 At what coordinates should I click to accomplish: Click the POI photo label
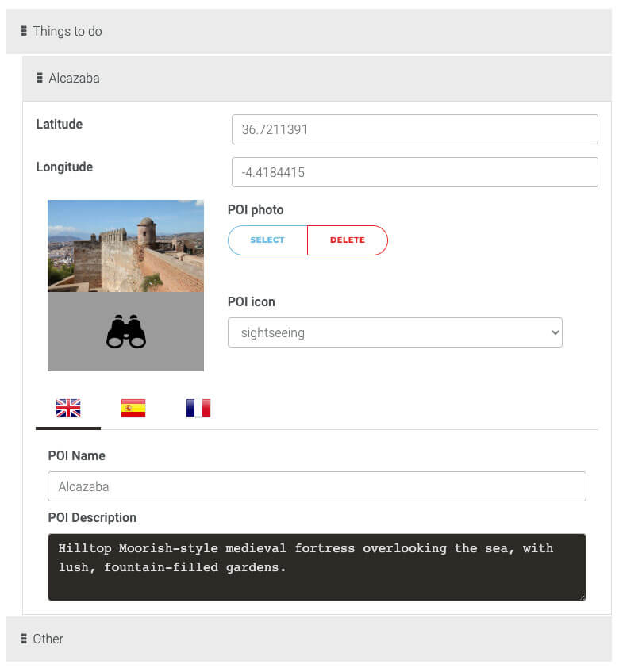pyautogui.click(x=256, y=210)
